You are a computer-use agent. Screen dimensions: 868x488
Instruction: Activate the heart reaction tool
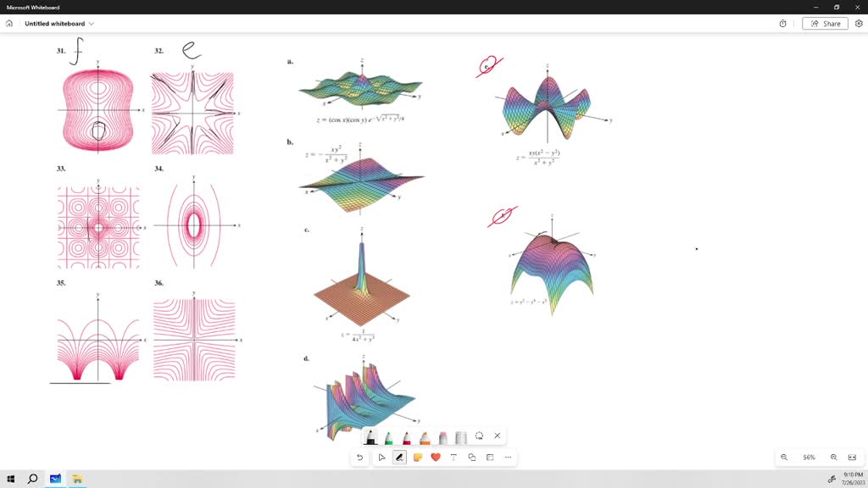pos(435,457)
